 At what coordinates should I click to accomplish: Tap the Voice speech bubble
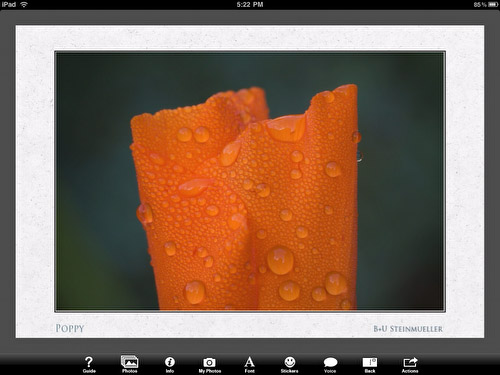pyautogui.click(x=330, y=365)
